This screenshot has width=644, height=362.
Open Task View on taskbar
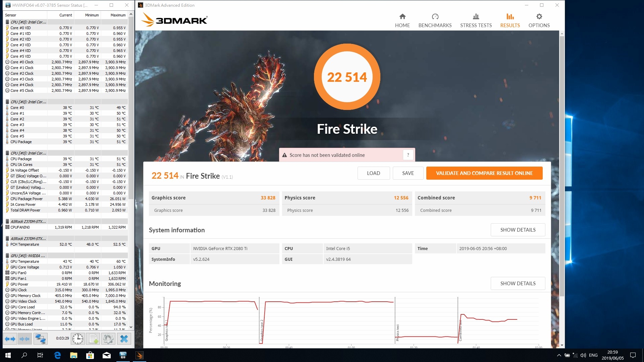click(x=40, y=355)
